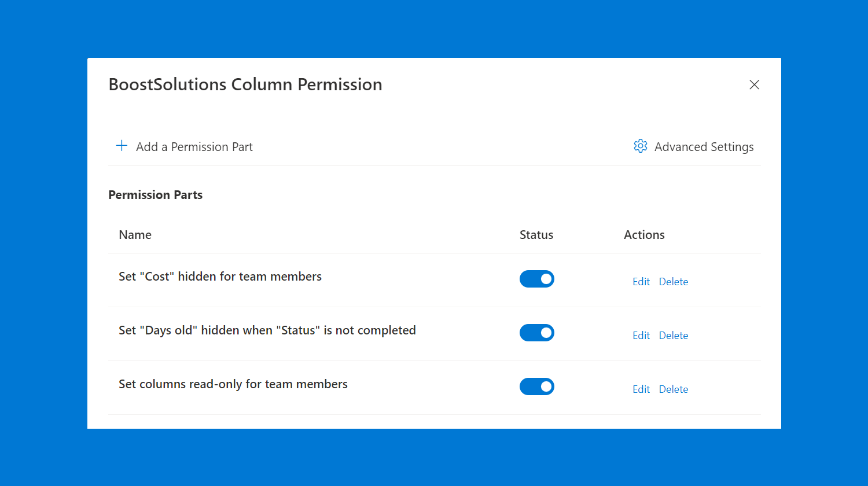868x486 pixels.
Task: Delete the "Cost" hidden permission part
Action: [674, 282]
